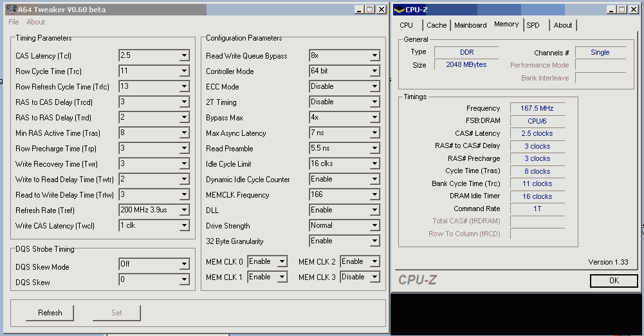Open the Max Async Latency dropdown
The width and height of the screenshot is (644, 336).
(x=374, y=133)
